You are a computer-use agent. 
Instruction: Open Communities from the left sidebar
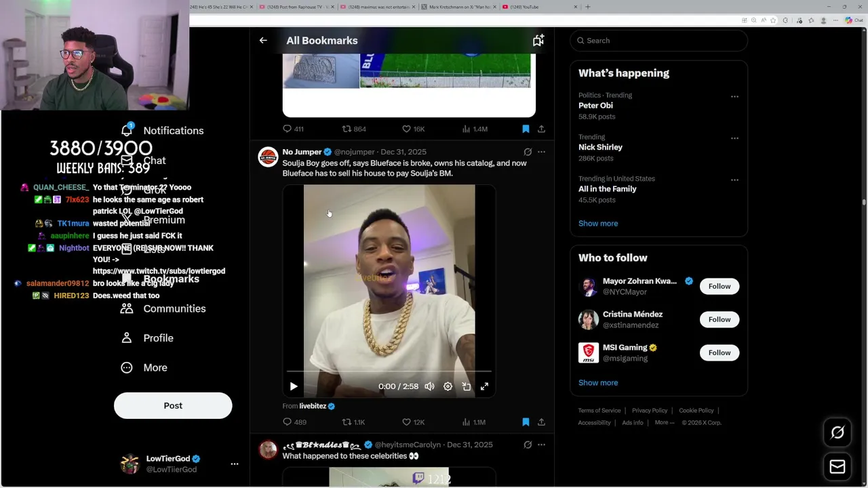163,308
